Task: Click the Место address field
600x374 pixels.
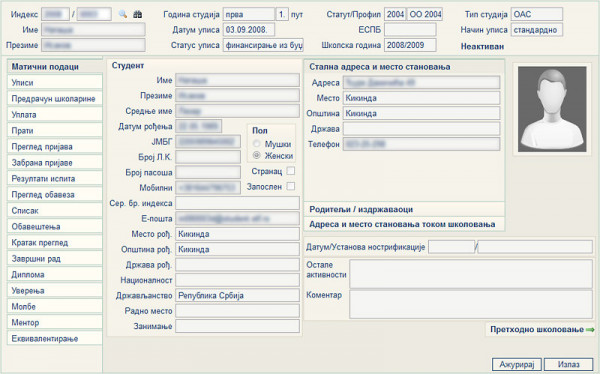Action: coord(421,98)
